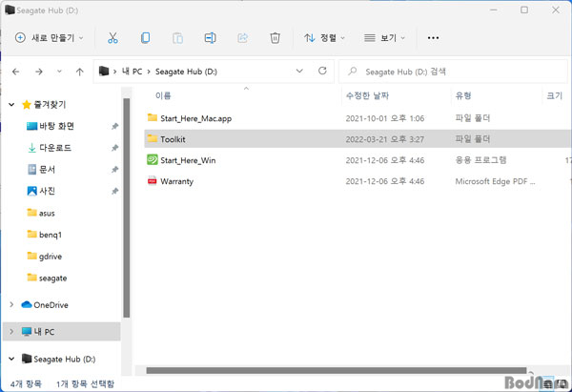
Task: Sort by the 유형 column header
Action: point(463,95)
